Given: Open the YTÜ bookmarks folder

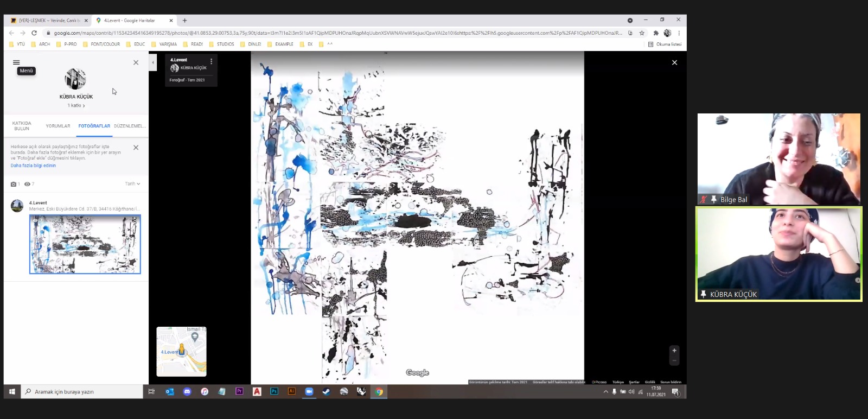Looking at the screenshot, I should click(x=17, y=45).
